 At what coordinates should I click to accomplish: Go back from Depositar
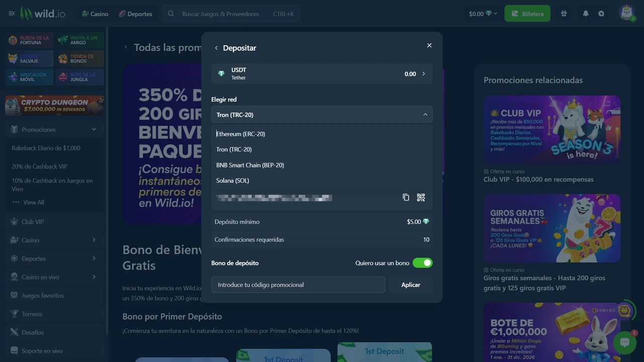tap(216, 48)
